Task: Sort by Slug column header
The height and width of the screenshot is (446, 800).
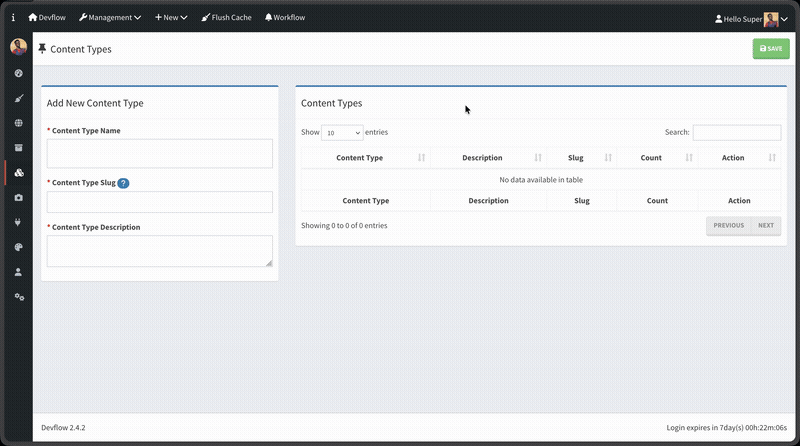Action: click(582, 158)
